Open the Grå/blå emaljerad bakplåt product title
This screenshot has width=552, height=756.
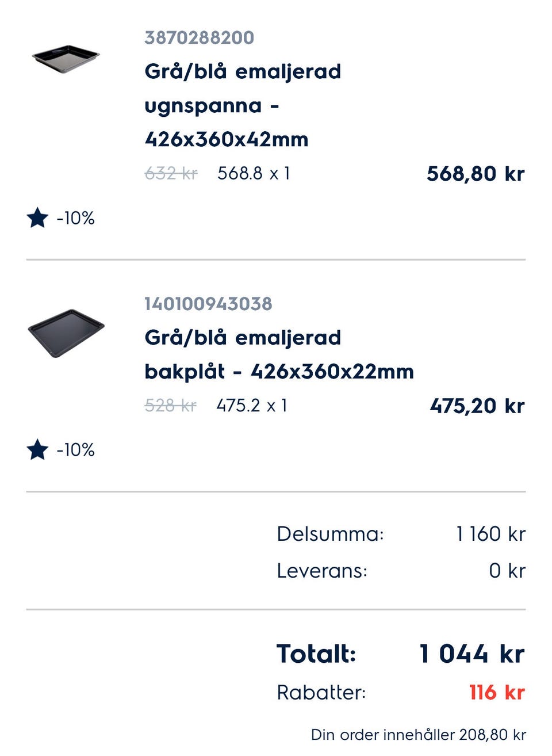(279, 354)
